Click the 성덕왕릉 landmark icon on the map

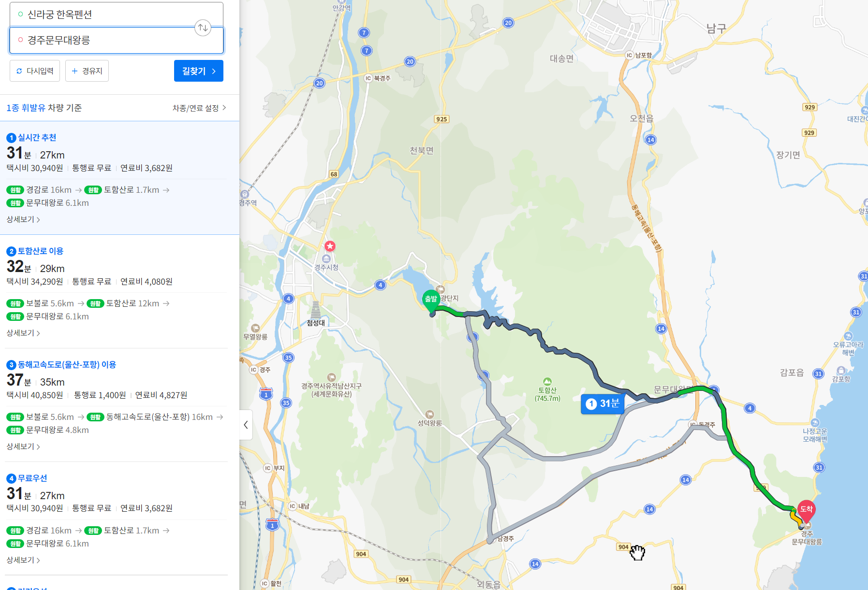click(x=429, y=414)
